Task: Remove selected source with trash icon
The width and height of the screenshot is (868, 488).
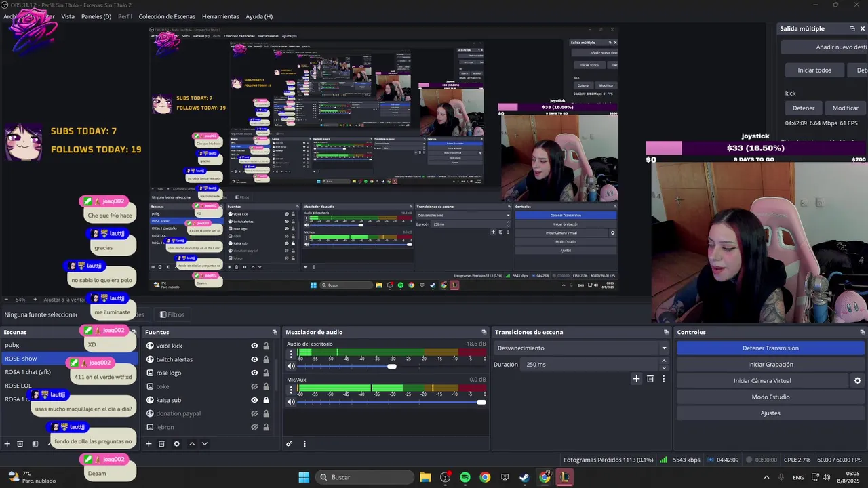Action: pyautogui.click(x=161, y=444)
